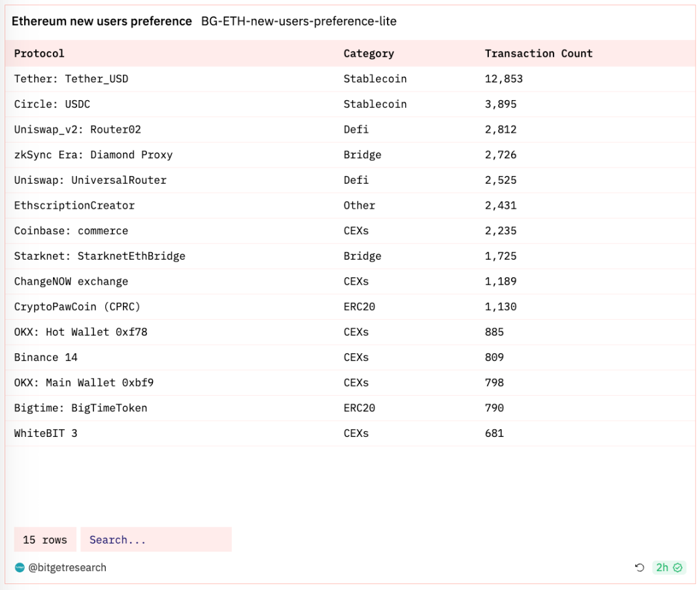Image resolution: width=700 pixels, height=590 pixels.
Task: Sort by the Transaction Count column header
Action: tap(538, 54)
